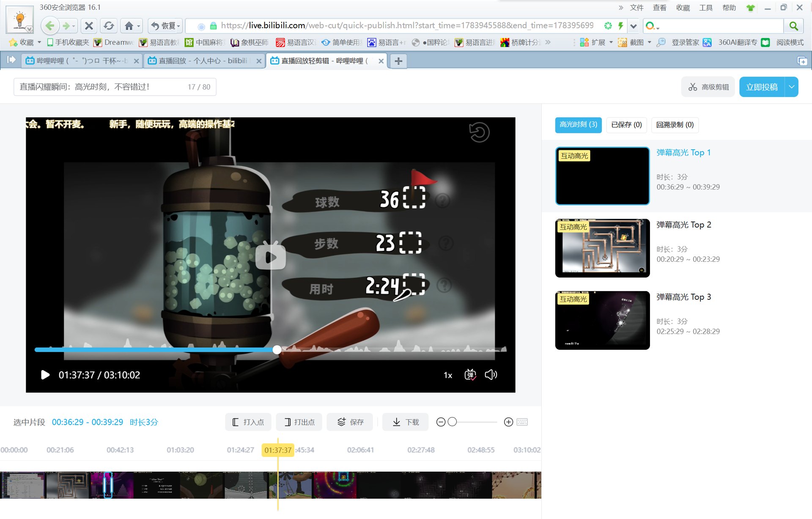
Task: Change the 1x playback speed
Action: pos(448,375)
